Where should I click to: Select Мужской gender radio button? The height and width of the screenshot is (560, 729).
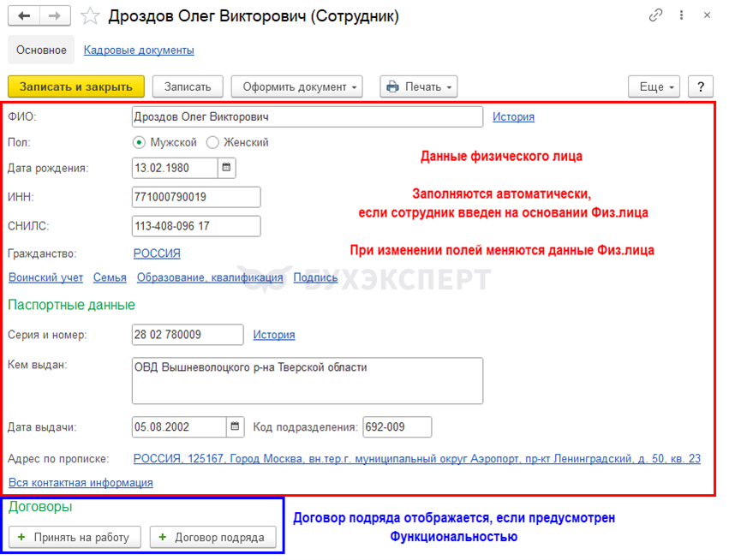[x=139, y=142]
